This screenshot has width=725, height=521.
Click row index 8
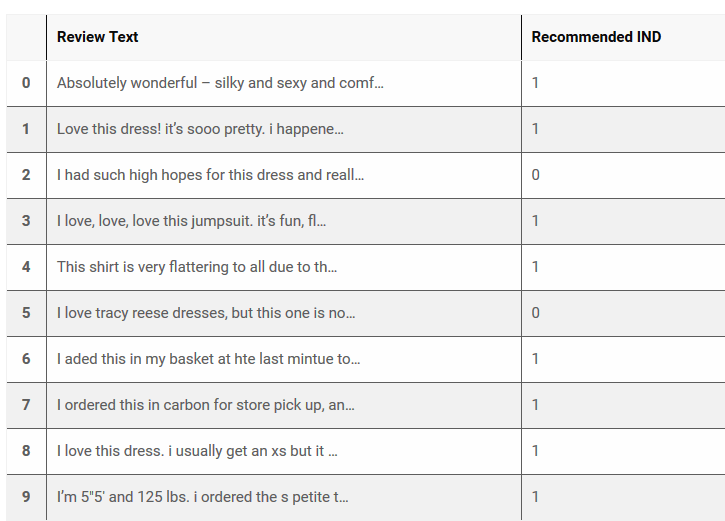pyautogui.click(x=26, y=451)
